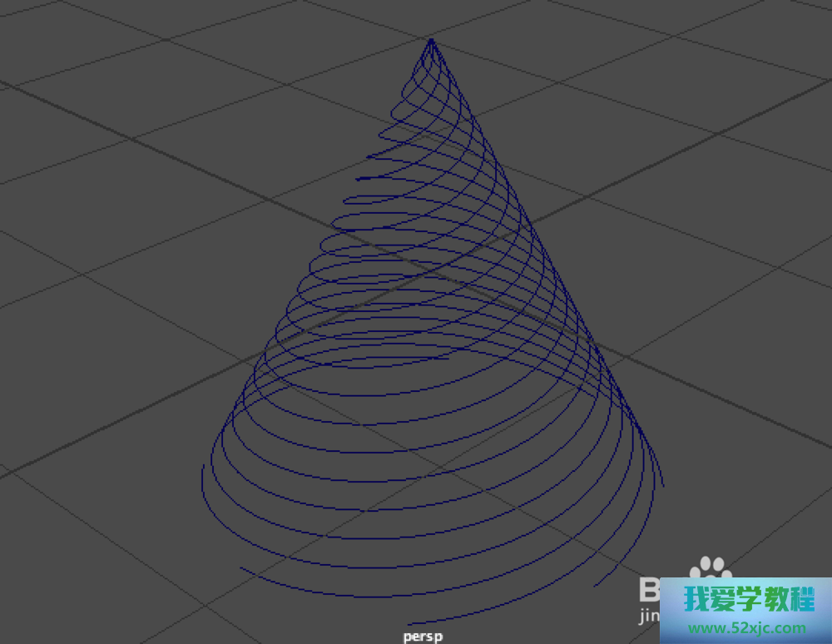Viewport: 832px width, 644px height.
Task: Click the persp camera label
Action: tap(423, 637)
